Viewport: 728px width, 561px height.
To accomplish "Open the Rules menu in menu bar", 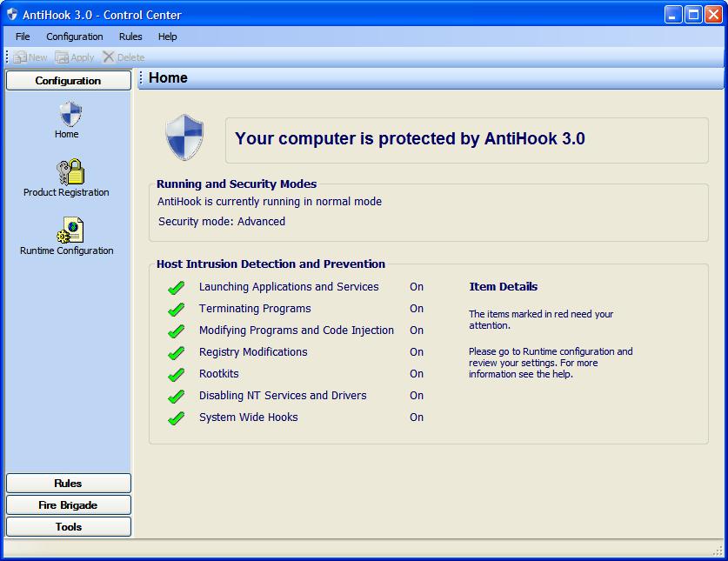I will pyautogui.click(x=130, y=37).
